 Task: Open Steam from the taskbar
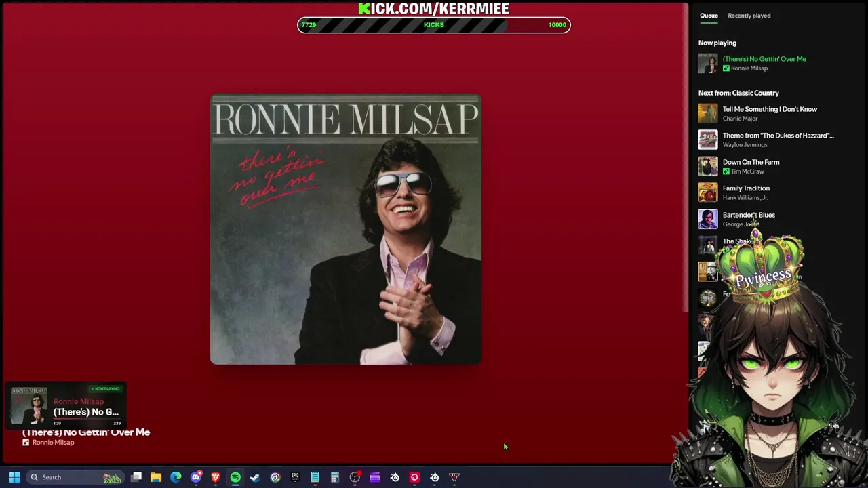pyautogui.click(x=255, y=477)
